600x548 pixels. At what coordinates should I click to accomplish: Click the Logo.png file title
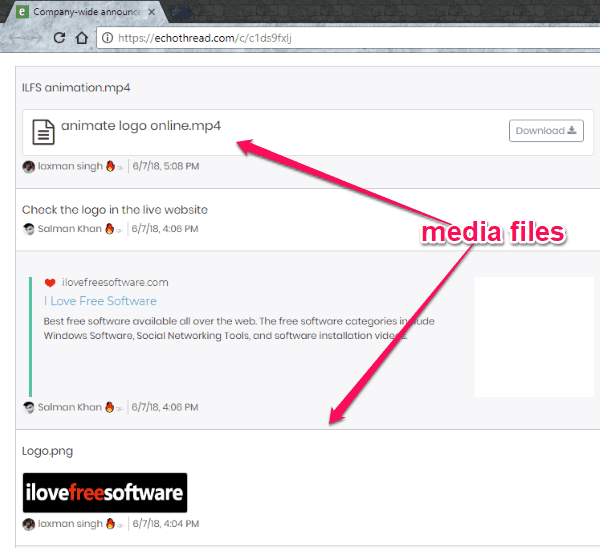coord(48,451)
